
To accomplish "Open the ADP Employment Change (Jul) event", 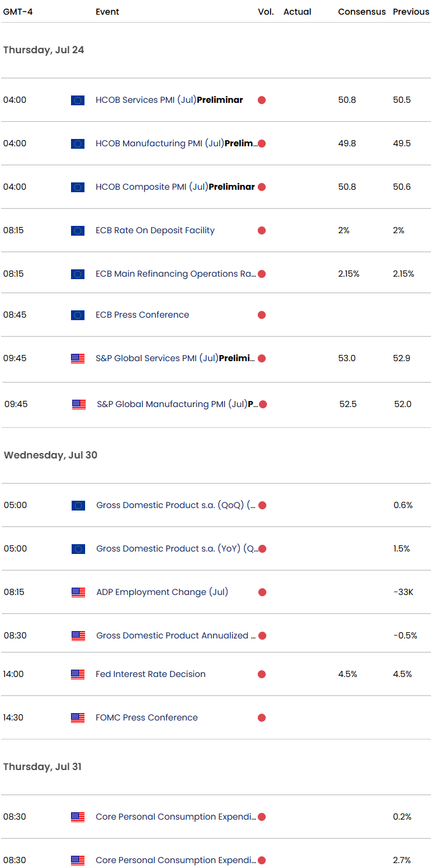I will [x=162, y=593].
